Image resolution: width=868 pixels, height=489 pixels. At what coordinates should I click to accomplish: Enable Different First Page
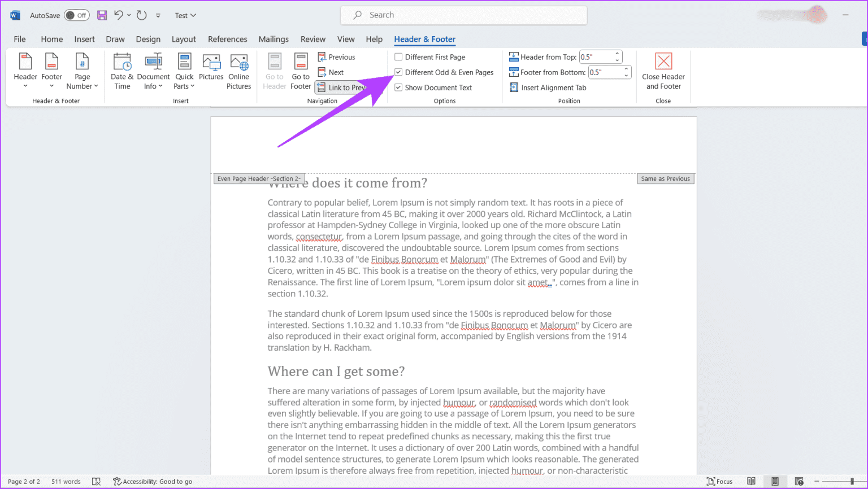[x=398, y=56]
